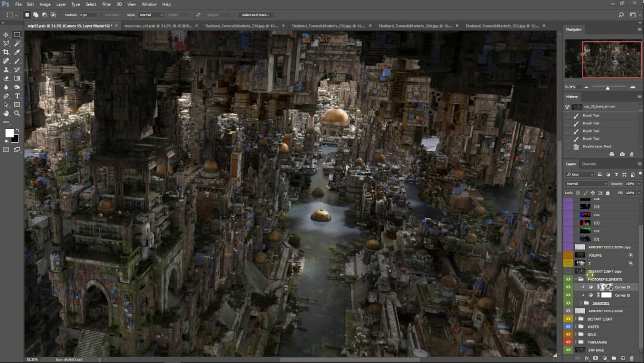Image resolution: width=644 pixels, height=363 pixels.
Task: Swap foreground and background colors
Action: tap(18, 130)
